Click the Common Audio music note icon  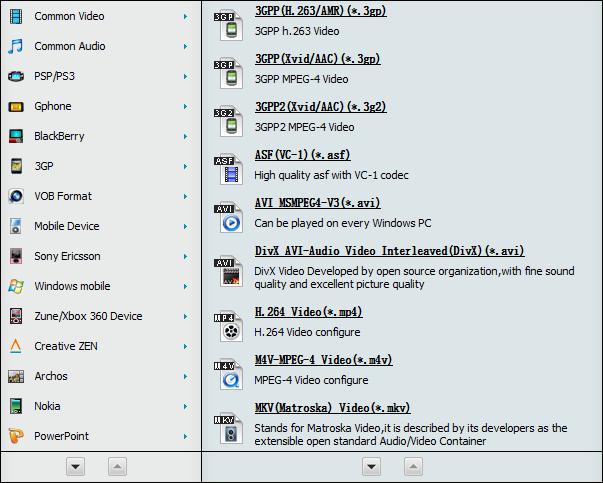point(16,47)
